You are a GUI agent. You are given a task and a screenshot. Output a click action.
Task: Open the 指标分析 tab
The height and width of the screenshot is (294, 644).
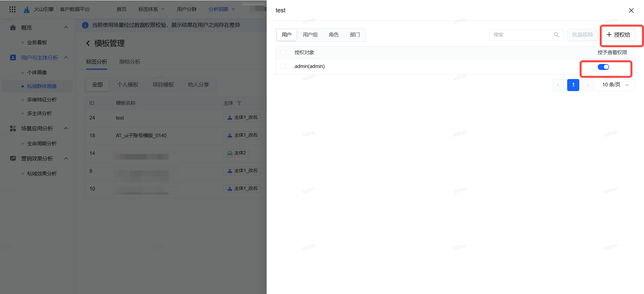coord(130,62)
